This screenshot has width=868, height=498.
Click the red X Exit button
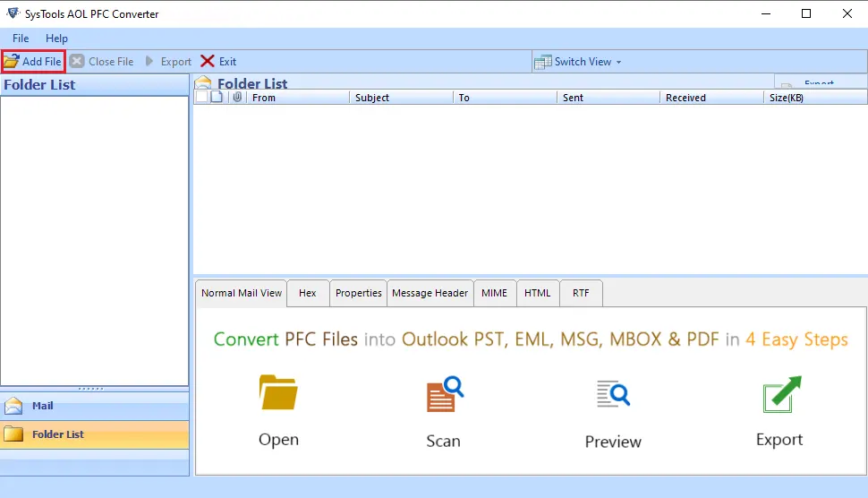pyautogui.click(x=218, y=62)
